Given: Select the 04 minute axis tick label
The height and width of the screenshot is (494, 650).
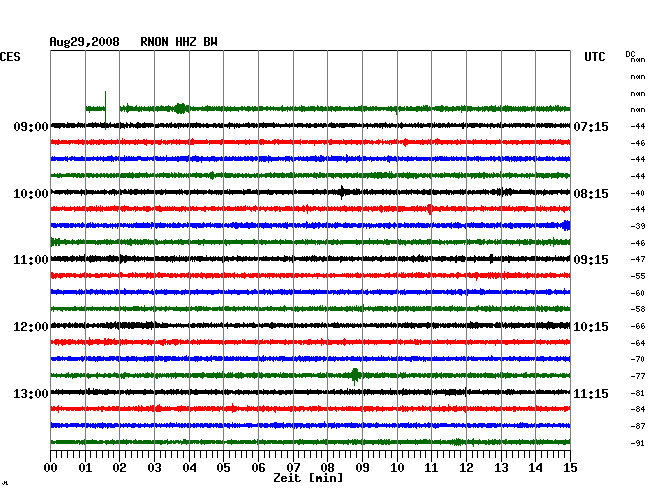Looking at the screenshot, I should 189,467.
